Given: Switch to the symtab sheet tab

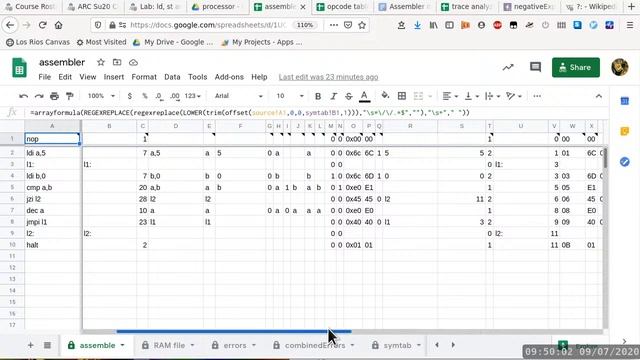Looking at the screenshot, I should (397, 345).
